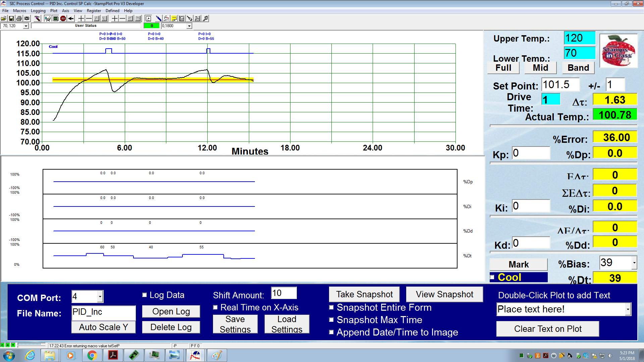Viewport: 644px width, 362px height.
Task: Click the printer icon in toolbar
Action: 19,18
